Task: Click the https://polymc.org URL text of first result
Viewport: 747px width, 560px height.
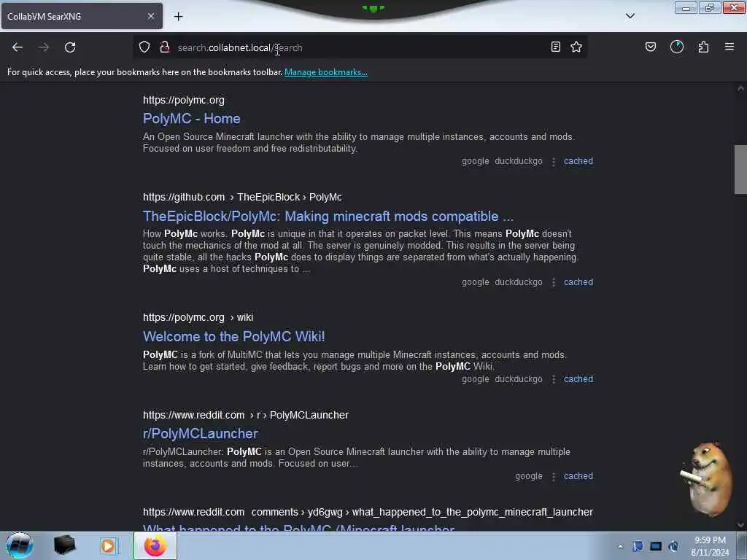Action: pyautogui.click(x=183, y=100)
